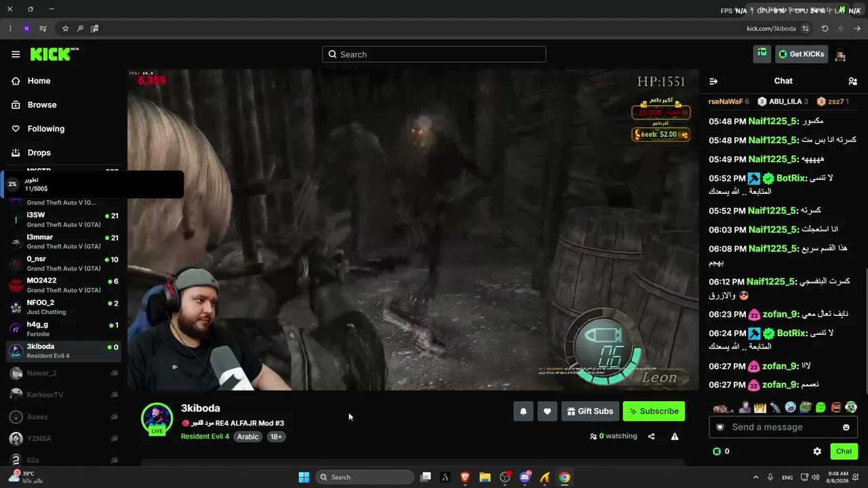Open MO2422 channel from sidebar
Image resolution: width=868 pixels, height=488 pixels.
[x=64, y=285]
